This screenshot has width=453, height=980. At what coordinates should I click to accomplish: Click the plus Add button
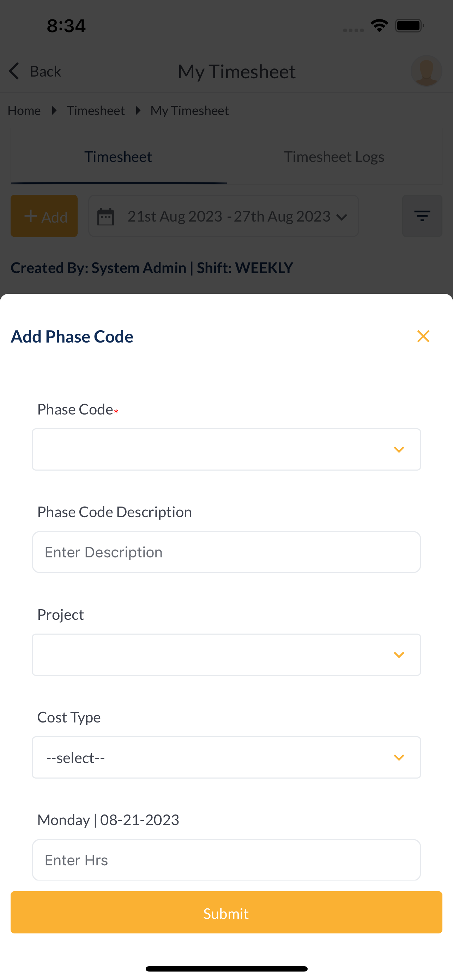point(44,216)
